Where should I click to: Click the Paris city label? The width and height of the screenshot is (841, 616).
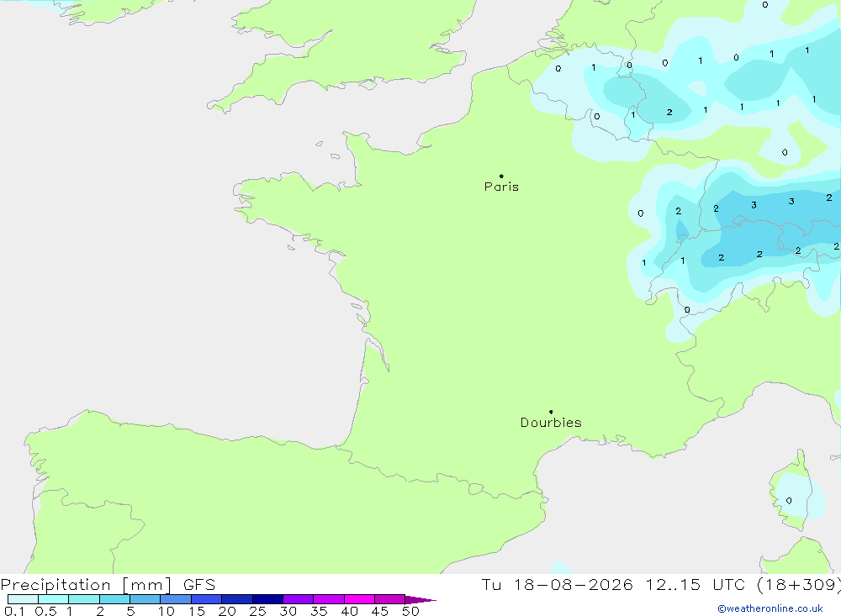pyautogui.click(x=501, y=187)
